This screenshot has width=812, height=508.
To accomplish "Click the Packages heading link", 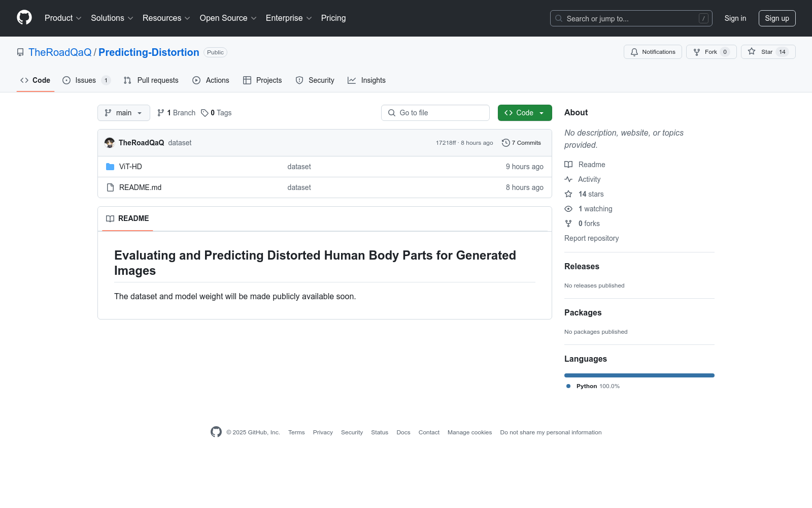I will [x=583, y=312].
